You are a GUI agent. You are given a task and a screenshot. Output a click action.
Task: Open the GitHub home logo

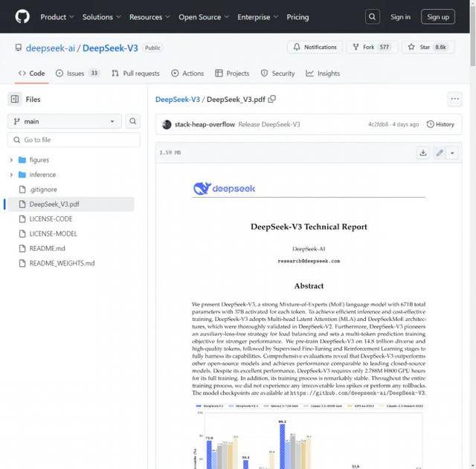[22, 16]
